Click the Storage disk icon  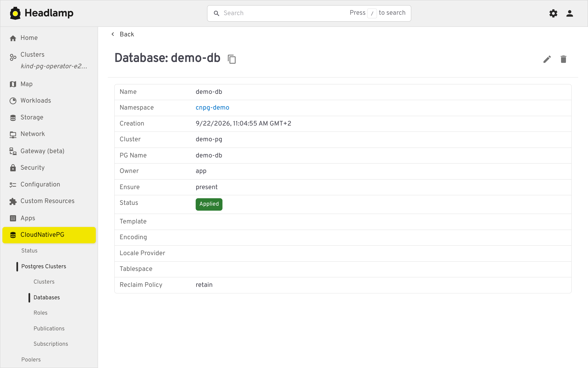tap(13, 118)
